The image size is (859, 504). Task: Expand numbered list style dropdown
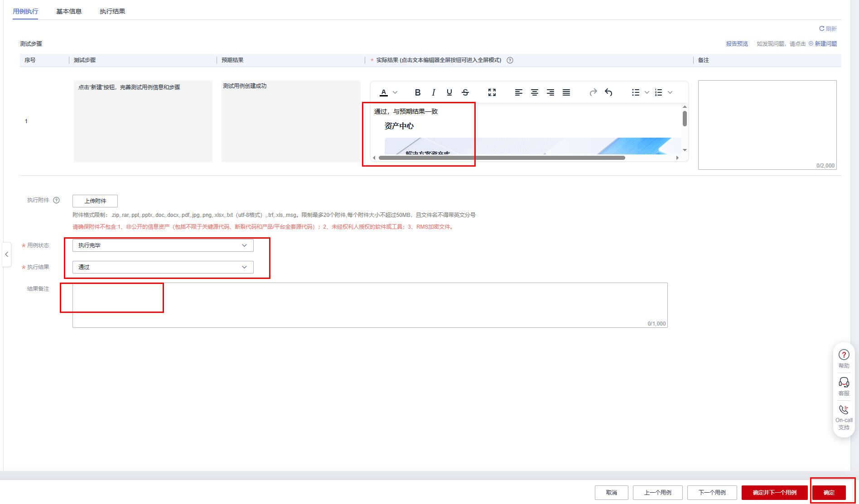click(670, 92)
